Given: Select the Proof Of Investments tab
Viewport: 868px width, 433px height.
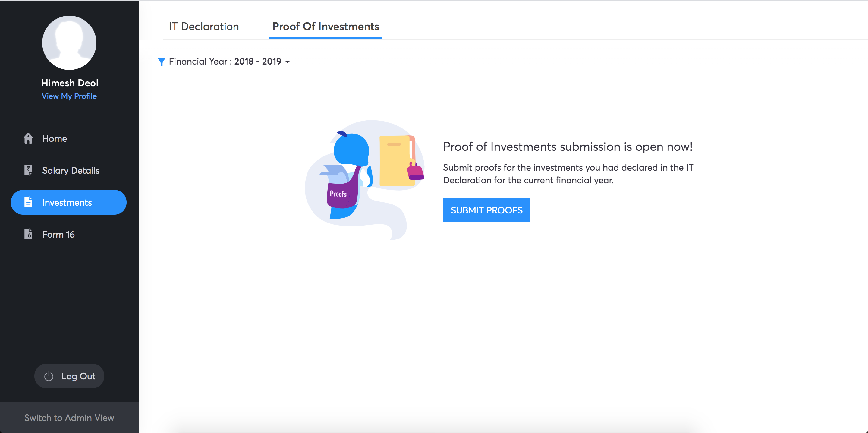Looking at the screenshot, I should pos(325,26).
